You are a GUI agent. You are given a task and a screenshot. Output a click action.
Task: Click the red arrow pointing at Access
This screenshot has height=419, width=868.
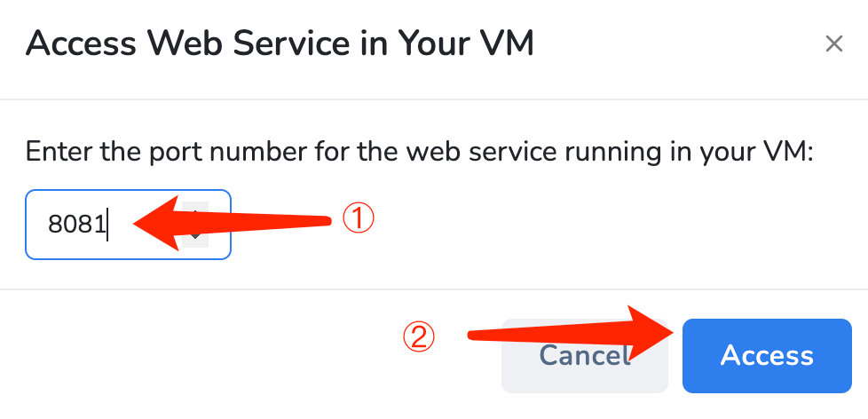[x=568, y=331]
